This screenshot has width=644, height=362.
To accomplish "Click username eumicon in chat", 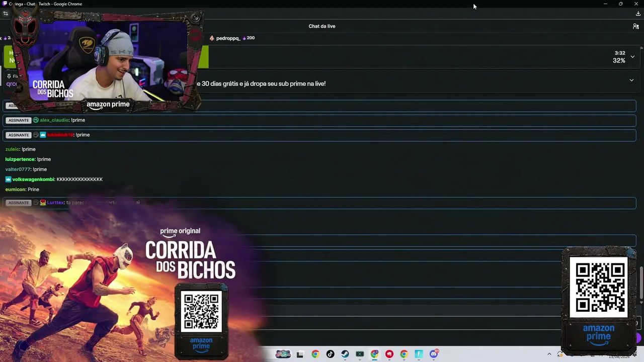I will (15, 190).
